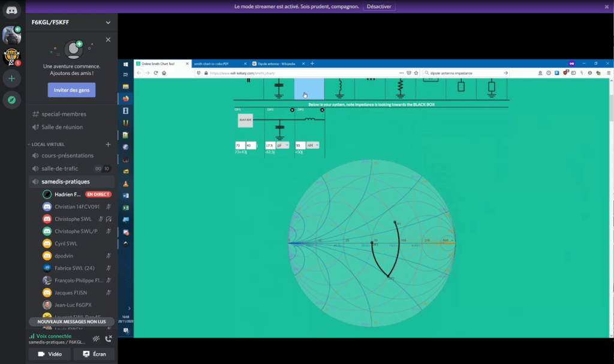Viewport: 614px width, 364px height.
Task: Turn on camera with the Vidéo button
Action: (50, 354)
